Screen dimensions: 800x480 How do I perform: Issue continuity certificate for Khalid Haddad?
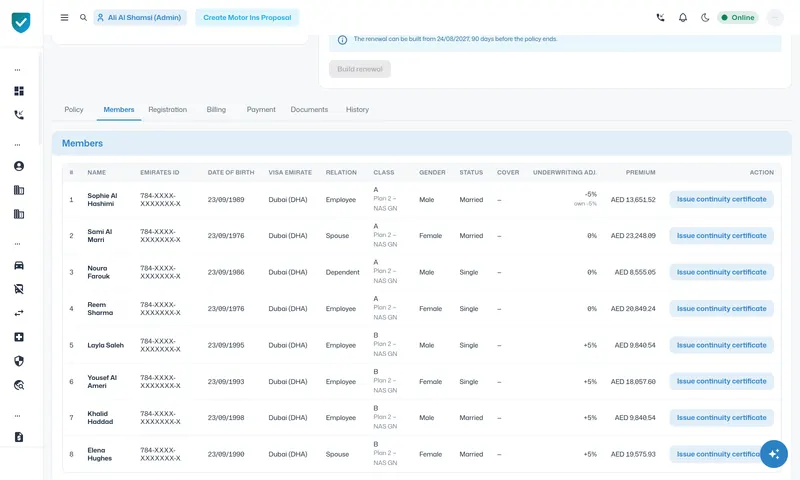721,418
